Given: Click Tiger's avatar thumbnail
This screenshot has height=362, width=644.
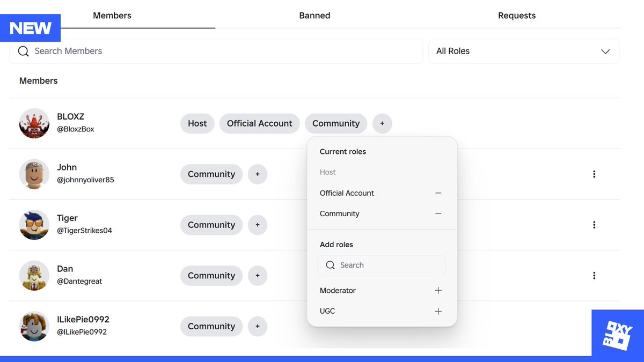Looking at the screenshot, I should pyautogui.click(x=34, y=225).
